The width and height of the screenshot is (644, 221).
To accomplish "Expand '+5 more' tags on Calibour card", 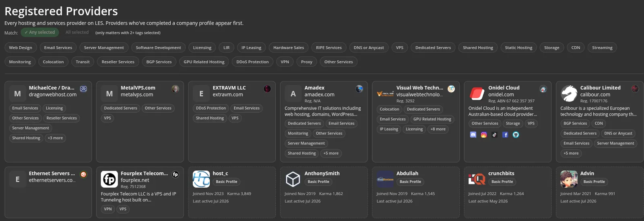I will [571, 153].
